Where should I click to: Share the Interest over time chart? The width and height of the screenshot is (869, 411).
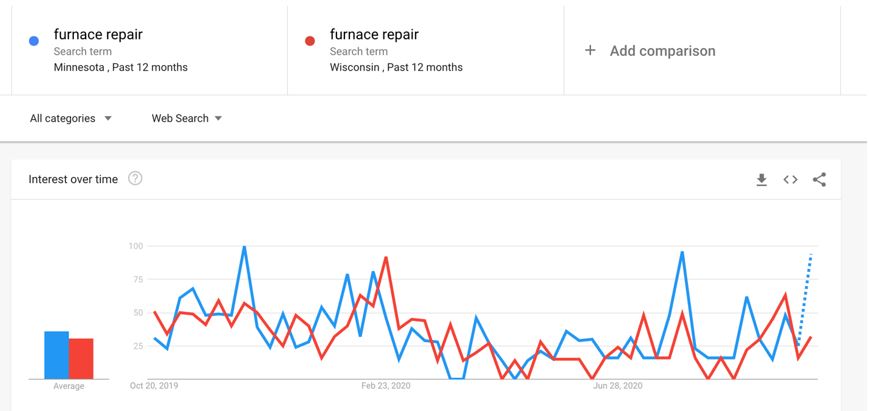point(819,180)
